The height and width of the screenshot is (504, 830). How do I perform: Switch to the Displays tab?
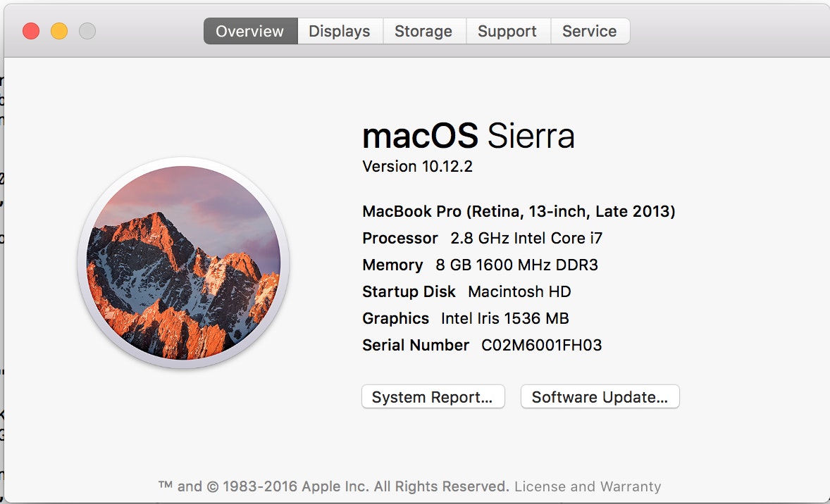[339, 31]
